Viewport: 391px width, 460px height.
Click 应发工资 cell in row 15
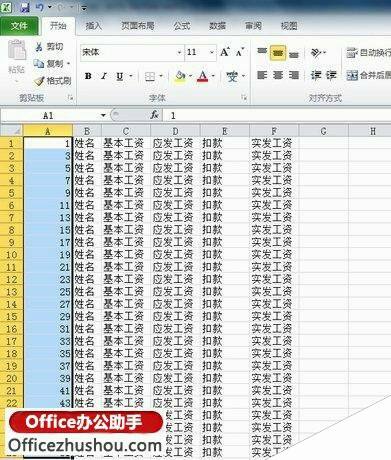tap(175, 317)
